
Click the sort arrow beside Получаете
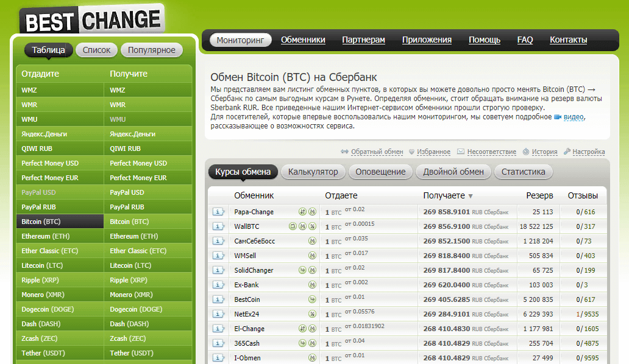470,196
